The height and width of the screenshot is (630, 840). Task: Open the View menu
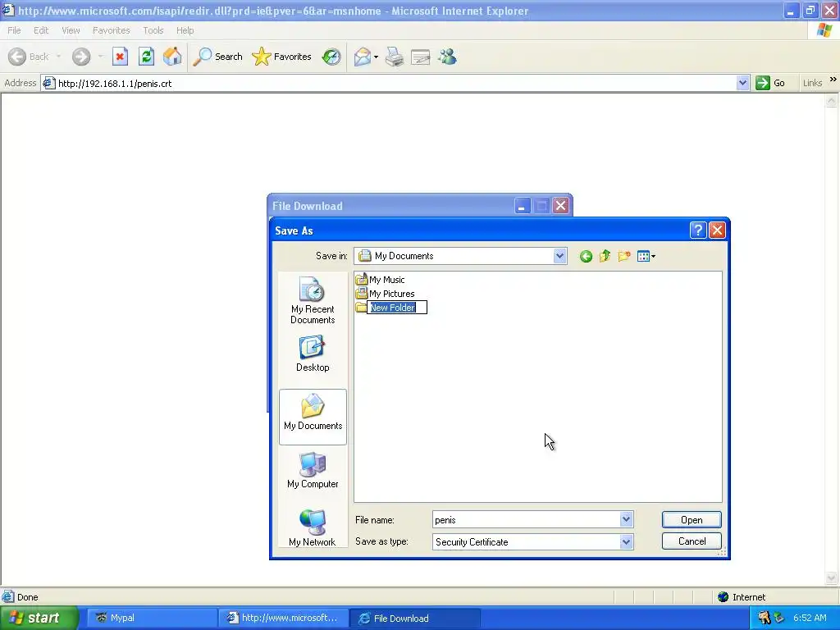click(x=71, y=30)
